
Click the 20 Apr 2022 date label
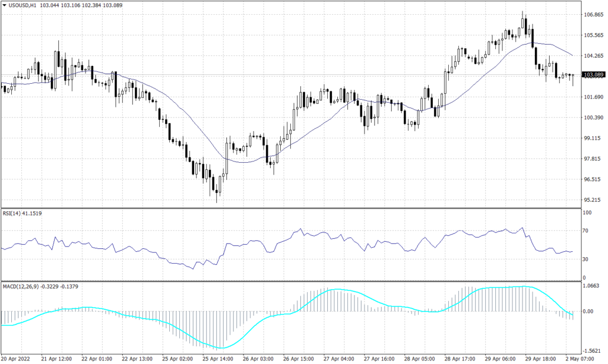(x=16, y=359)
